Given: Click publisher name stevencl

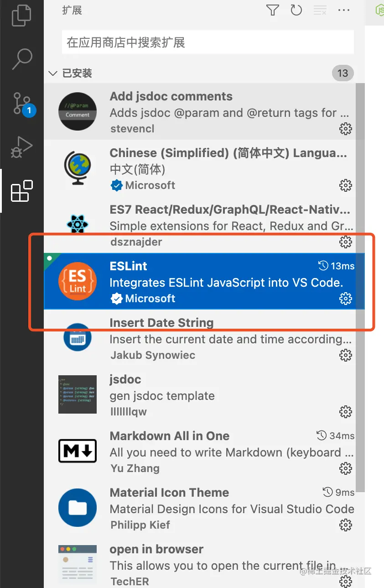Looking at the screenshot, I should point(132,129).
